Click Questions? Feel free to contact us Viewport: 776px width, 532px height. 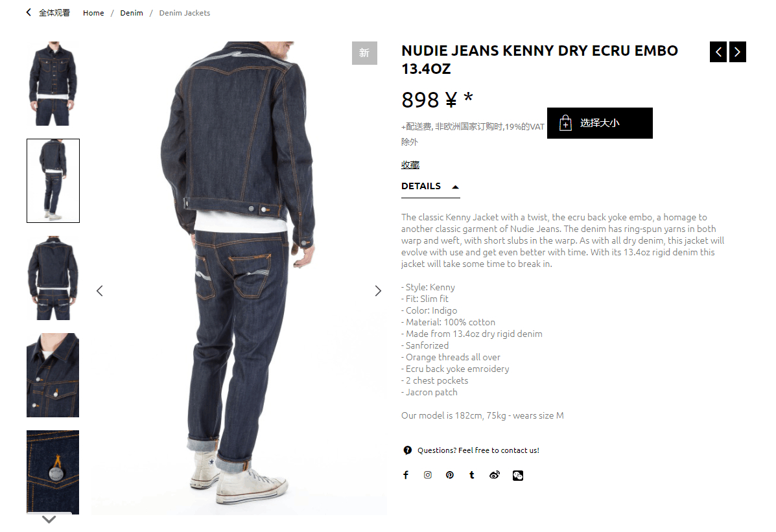[x=478, y=450]
